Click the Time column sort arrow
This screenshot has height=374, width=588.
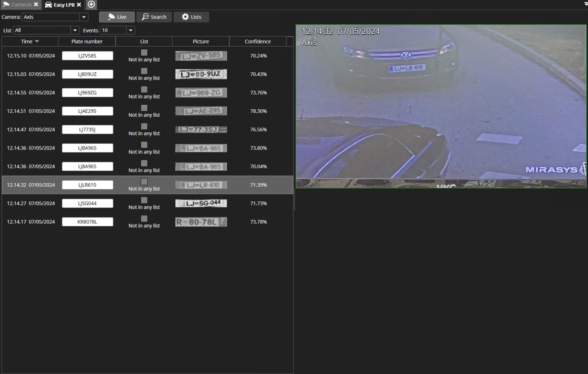pyautogui.click(x=37, y=41)
